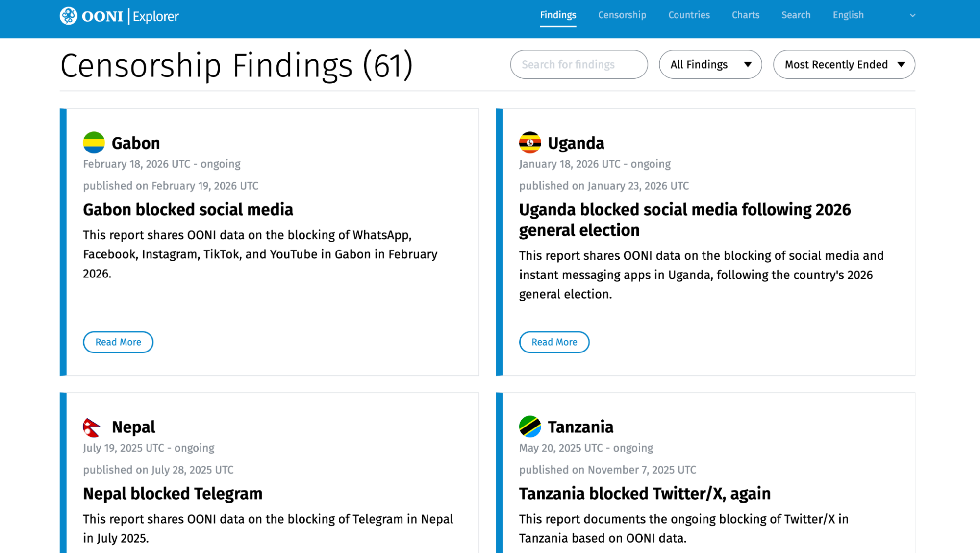Open the Countries page in navigation
The width and height of the screenshot is (980, 553).
tap(689, 15)
